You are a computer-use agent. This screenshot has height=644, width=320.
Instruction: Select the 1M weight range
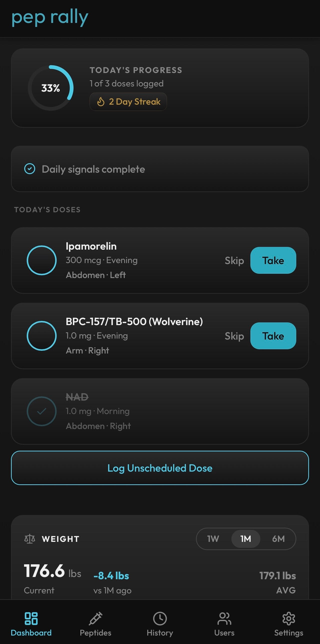tap(246, 539)
